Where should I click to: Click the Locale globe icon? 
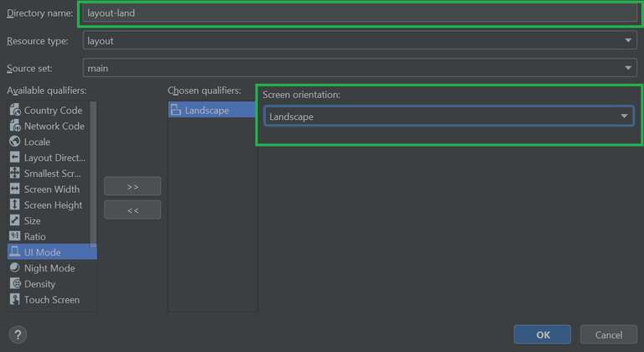[15, 142]
